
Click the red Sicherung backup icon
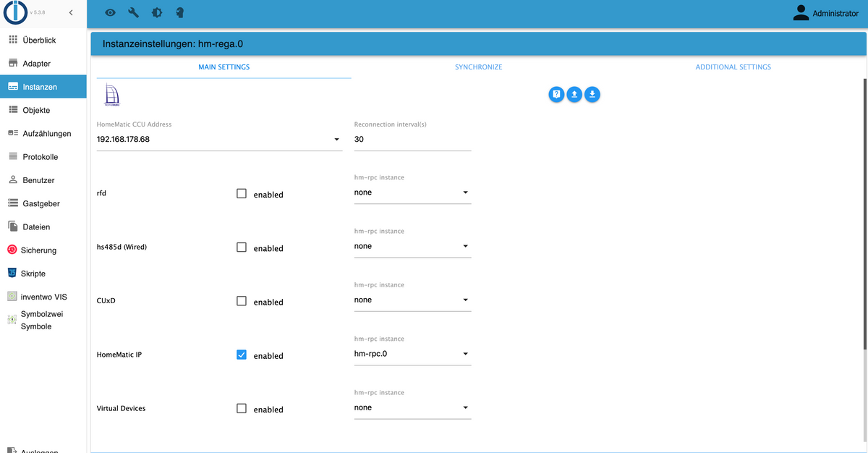pos(12,250)
